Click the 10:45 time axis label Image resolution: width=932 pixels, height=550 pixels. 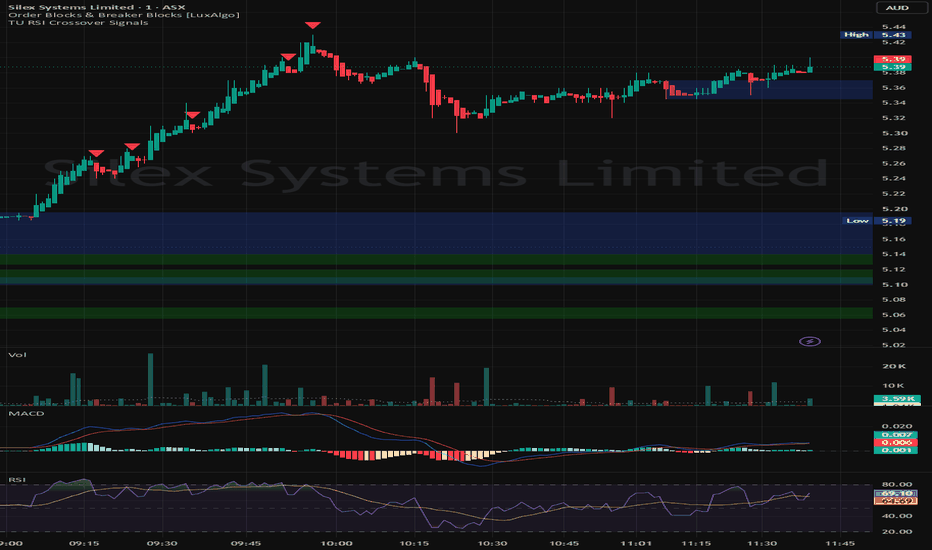(564, 543)
